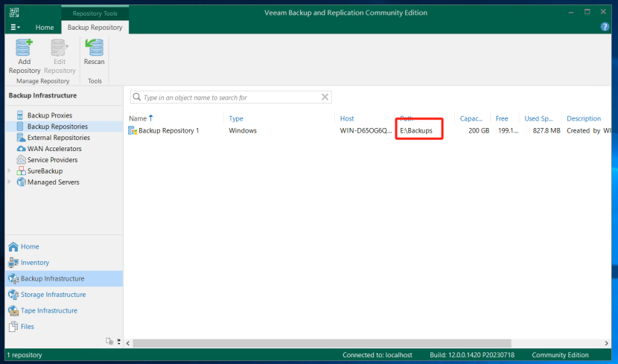
Task: Clear search with the X button
Action: click(325, 97)
